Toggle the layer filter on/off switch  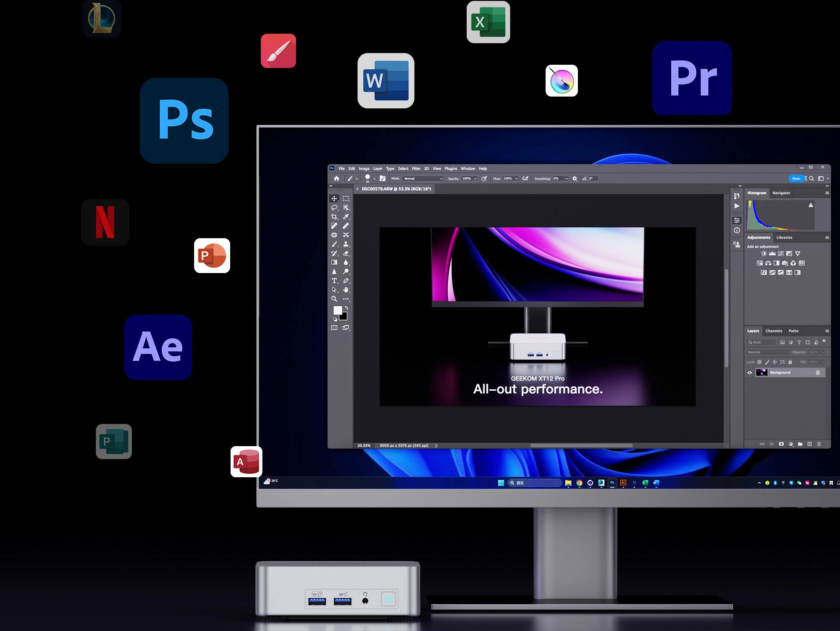point(824,342)
